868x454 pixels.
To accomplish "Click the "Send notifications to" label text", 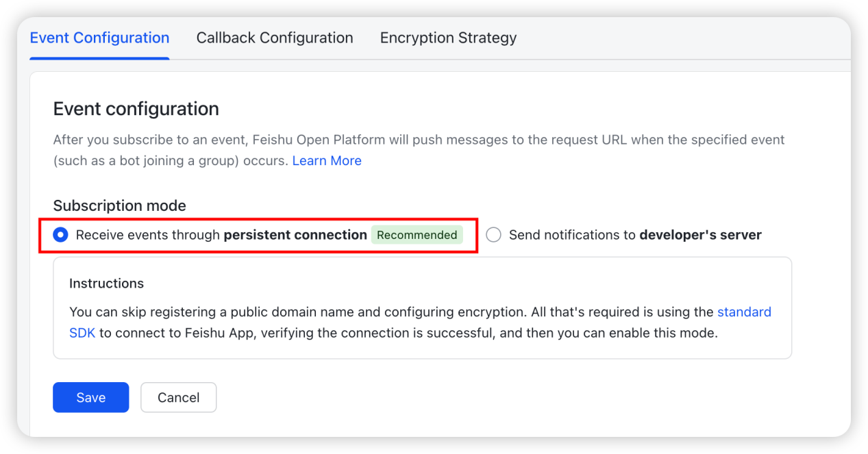I will [x=572, y=235].
